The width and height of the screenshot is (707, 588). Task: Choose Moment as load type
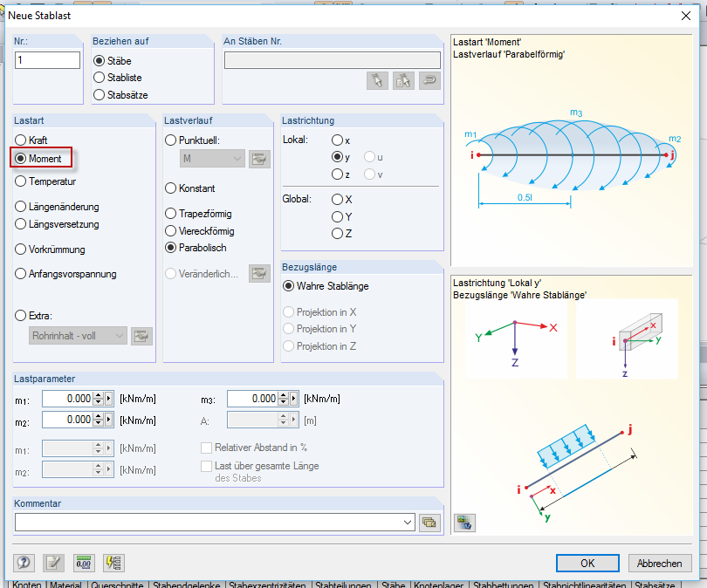(x=20, y=159)
